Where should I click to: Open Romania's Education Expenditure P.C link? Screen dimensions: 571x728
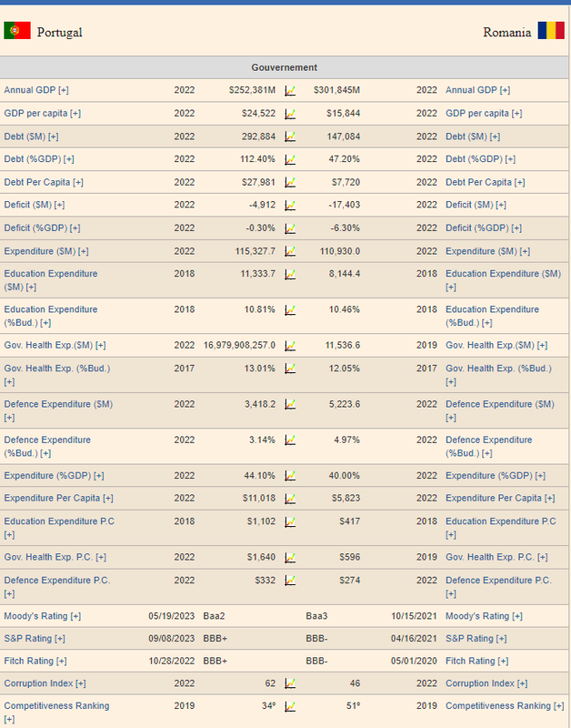point(500,528)
